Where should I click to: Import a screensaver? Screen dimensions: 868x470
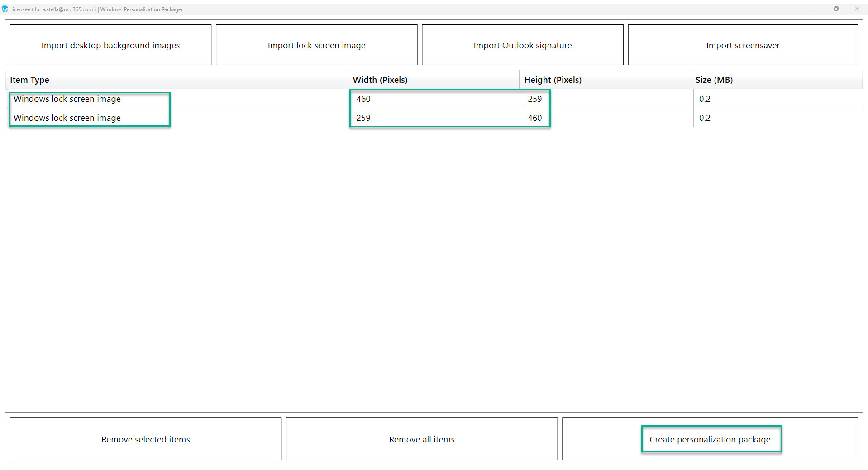(x=742, y=45)
